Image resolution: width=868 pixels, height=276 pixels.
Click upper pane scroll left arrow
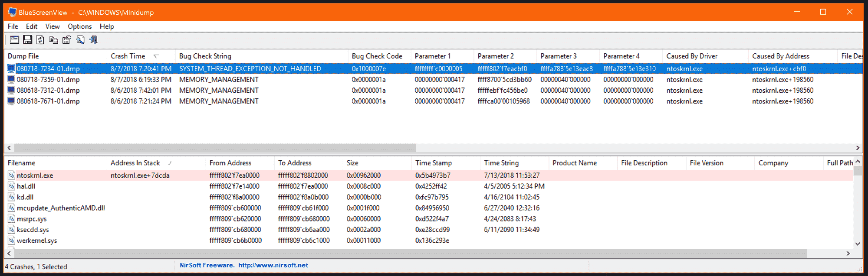tap(9, 148)
